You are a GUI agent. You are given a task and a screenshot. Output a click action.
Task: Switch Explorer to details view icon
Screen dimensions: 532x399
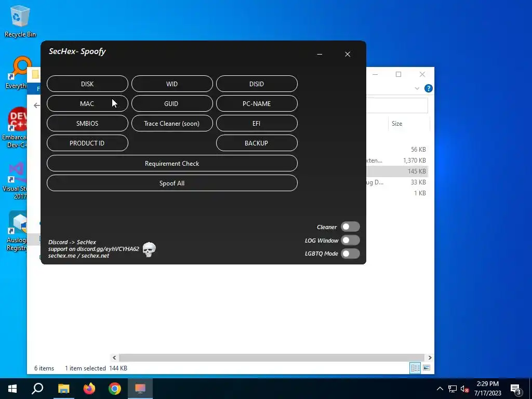pos(415,368)
